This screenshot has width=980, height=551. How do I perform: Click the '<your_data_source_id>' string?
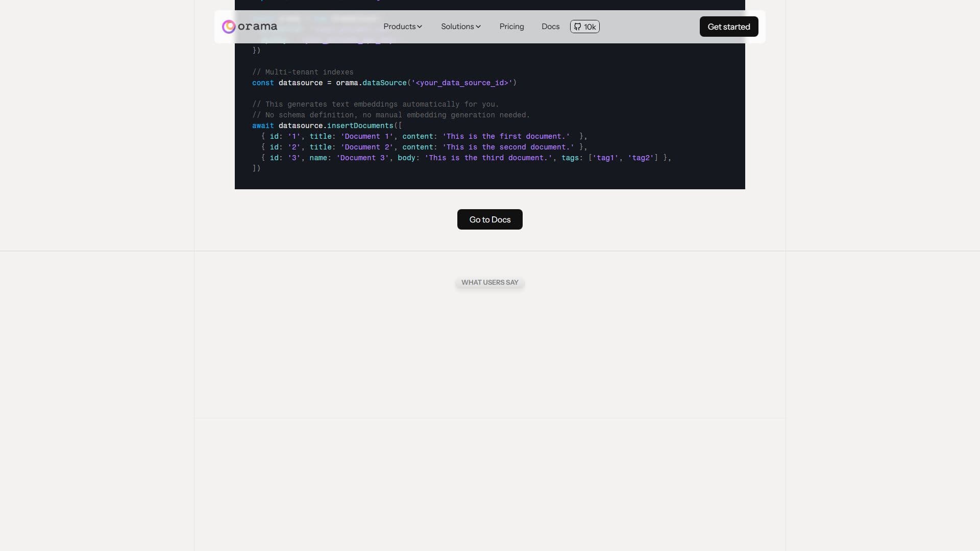coord(462,83)
